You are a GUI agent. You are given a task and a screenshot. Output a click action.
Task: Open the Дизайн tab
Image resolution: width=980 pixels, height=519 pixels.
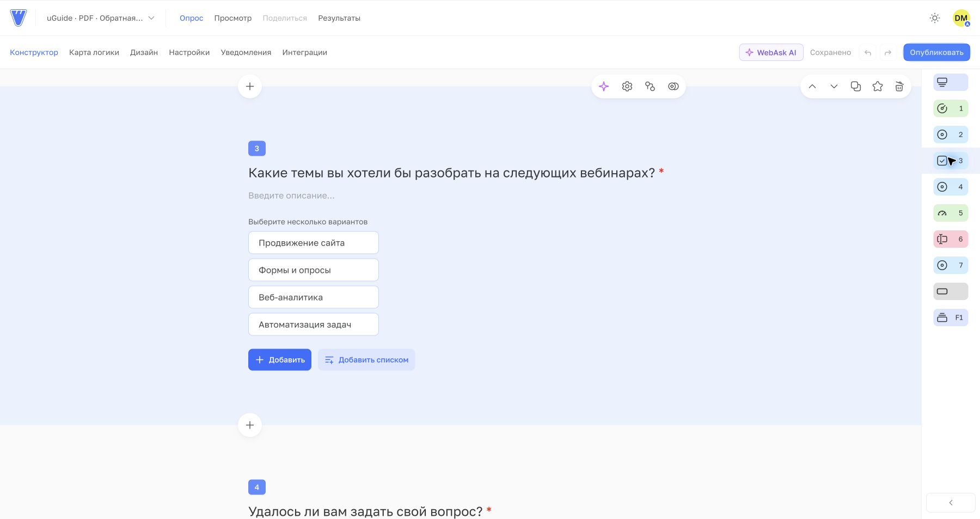(144, 52)
